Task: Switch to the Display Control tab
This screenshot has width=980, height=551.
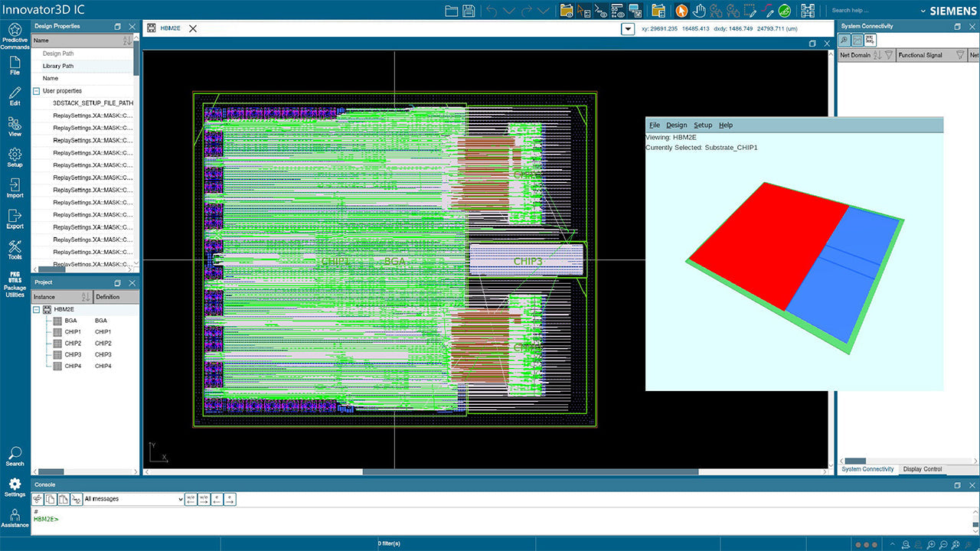Action: click(922, 469)
